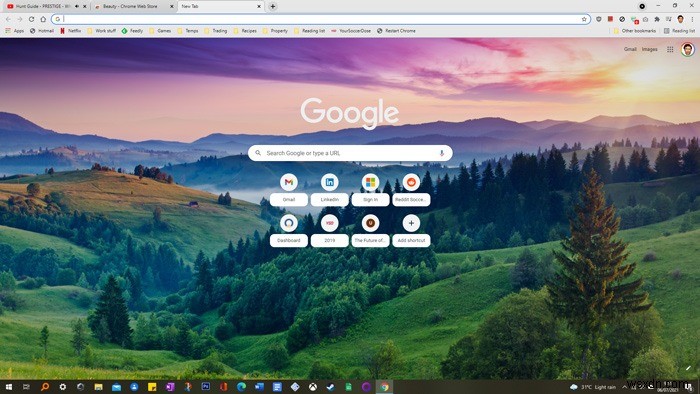Close the New Tab tab
The image size is (700, 394).
tap(259, 6)
